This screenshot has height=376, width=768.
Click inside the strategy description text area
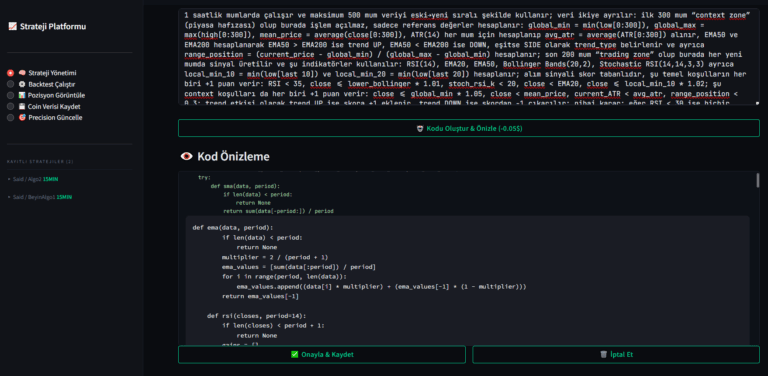pyautogui.click(x=469, y=57)
